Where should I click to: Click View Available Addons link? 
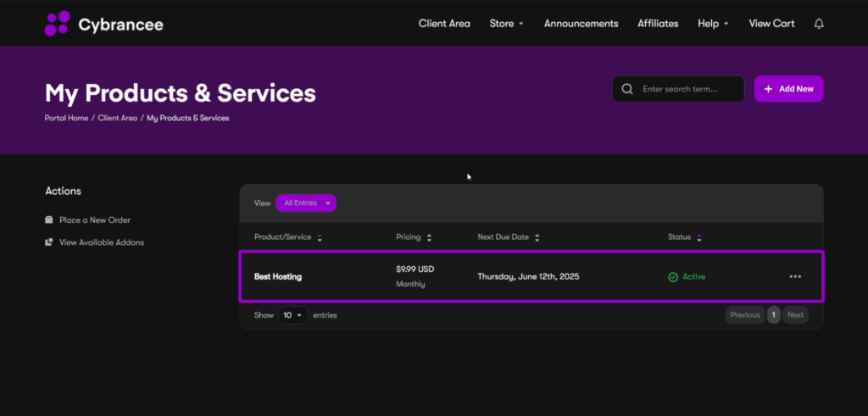coord(102,242)
